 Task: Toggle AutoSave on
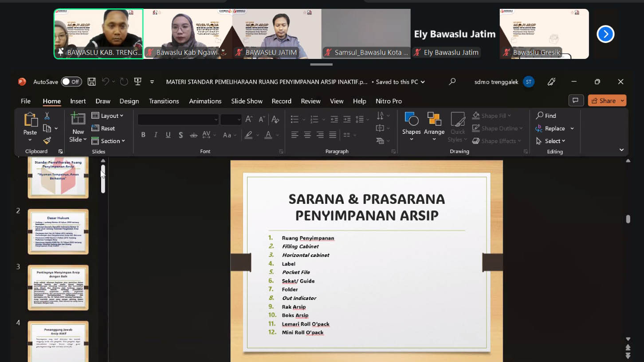pyautogui.click(x=71, y=82)
